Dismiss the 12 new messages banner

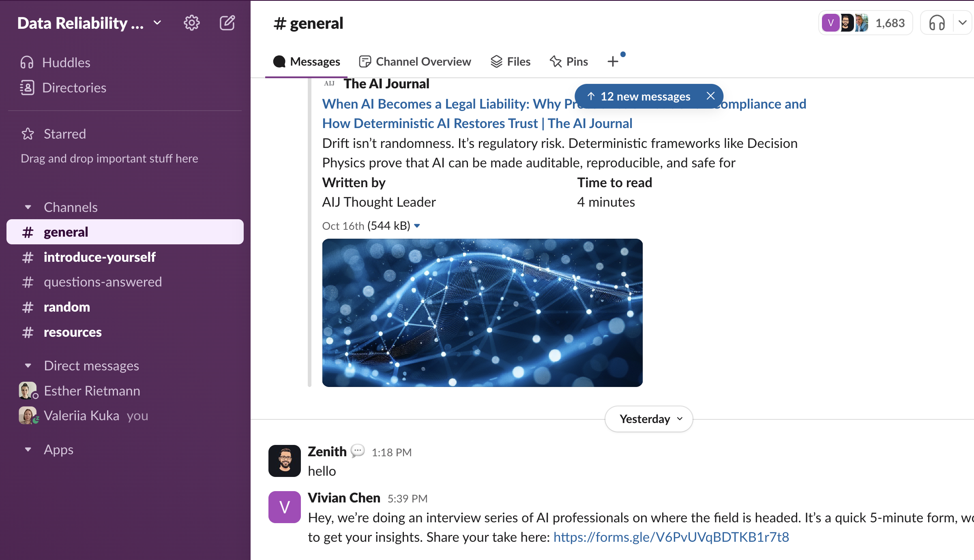click(710, 96)
